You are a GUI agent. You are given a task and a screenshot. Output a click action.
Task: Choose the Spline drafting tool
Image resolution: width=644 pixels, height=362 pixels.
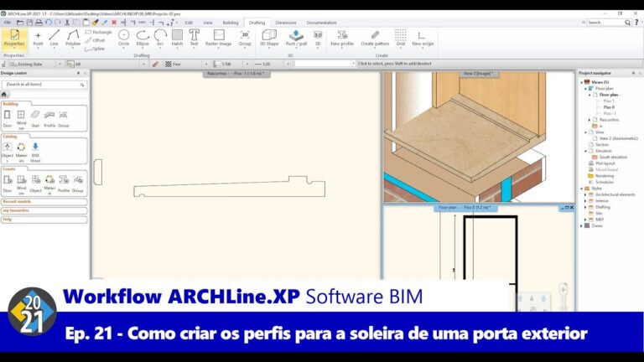(x=95, y=49)
